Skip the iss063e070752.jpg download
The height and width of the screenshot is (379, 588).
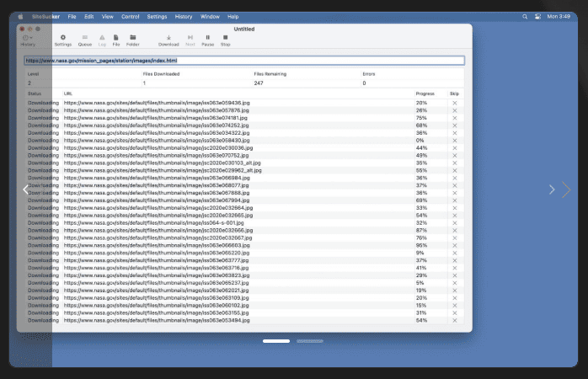pos(455,156)
